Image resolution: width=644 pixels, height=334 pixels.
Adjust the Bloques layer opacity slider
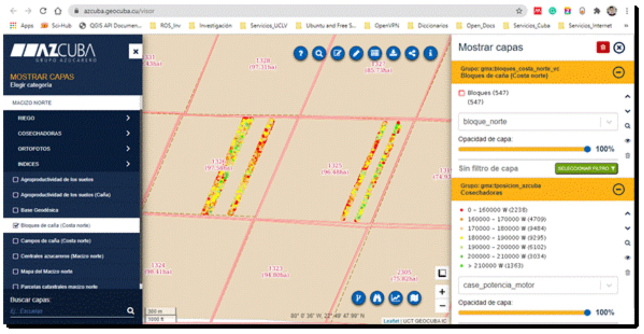coord(587,149)
